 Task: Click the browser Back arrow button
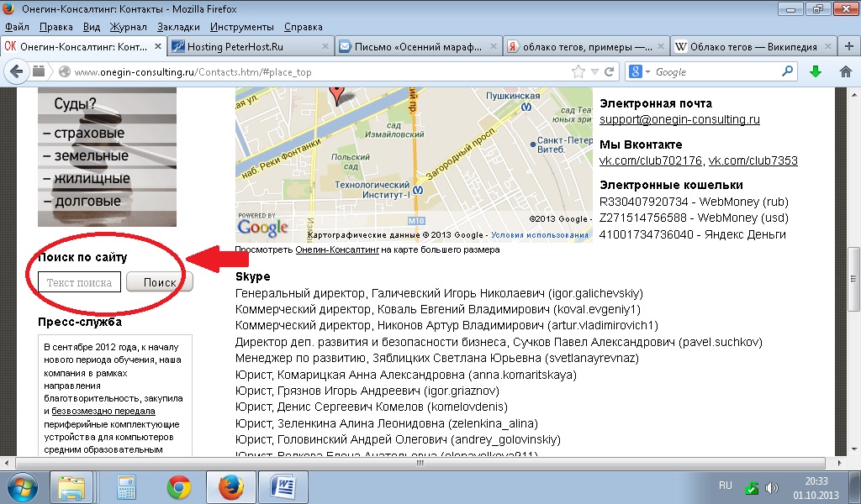click(x=14, y=72)
